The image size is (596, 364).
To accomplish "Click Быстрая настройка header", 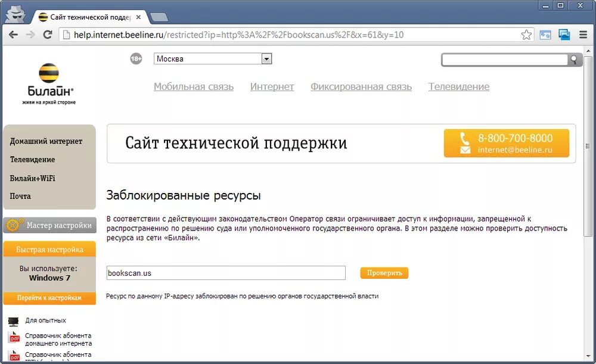I will pos(49,249).
